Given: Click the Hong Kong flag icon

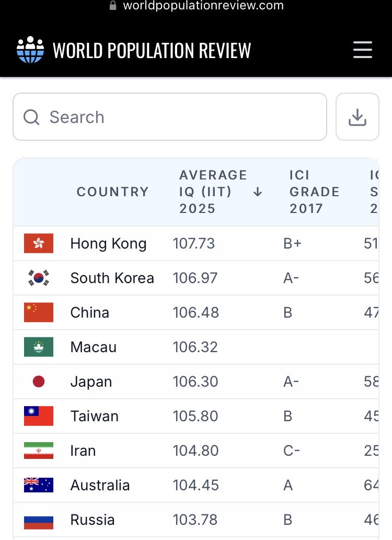Looking at the screenshot, I should pos(39,243).
